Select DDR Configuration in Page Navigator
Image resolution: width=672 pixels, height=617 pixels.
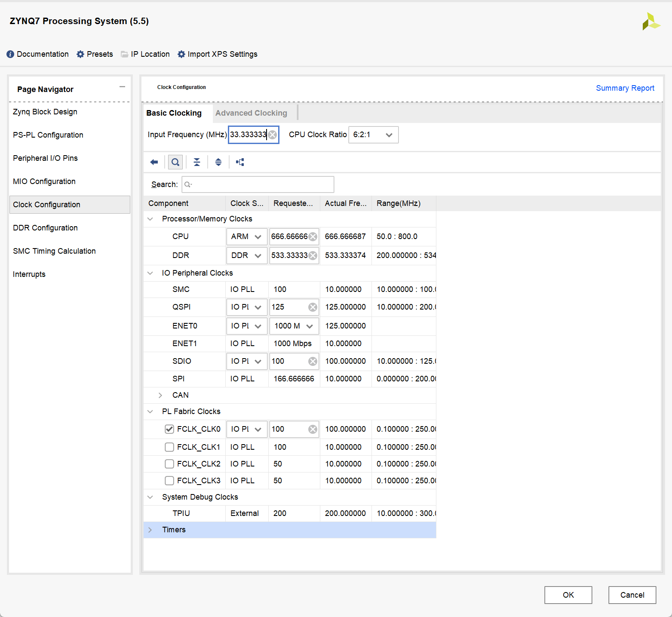coord(45,228)
